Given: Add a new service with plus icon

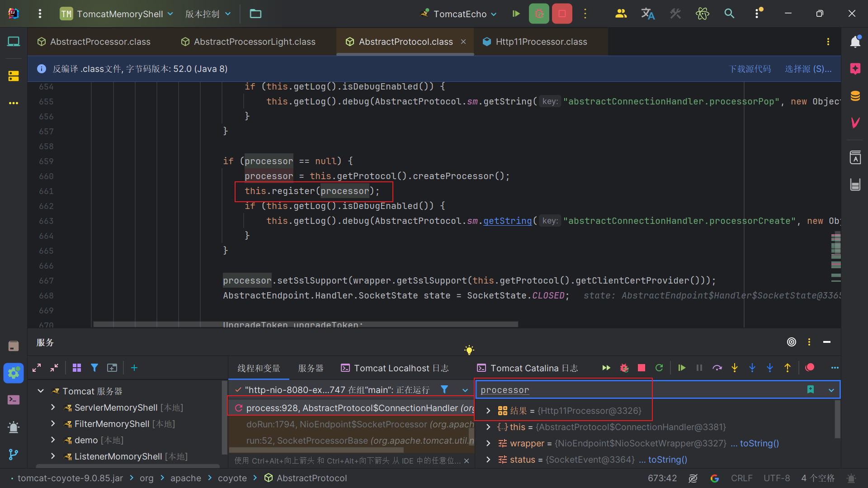Looking at the screenshot, I should [x=134, y=368].
